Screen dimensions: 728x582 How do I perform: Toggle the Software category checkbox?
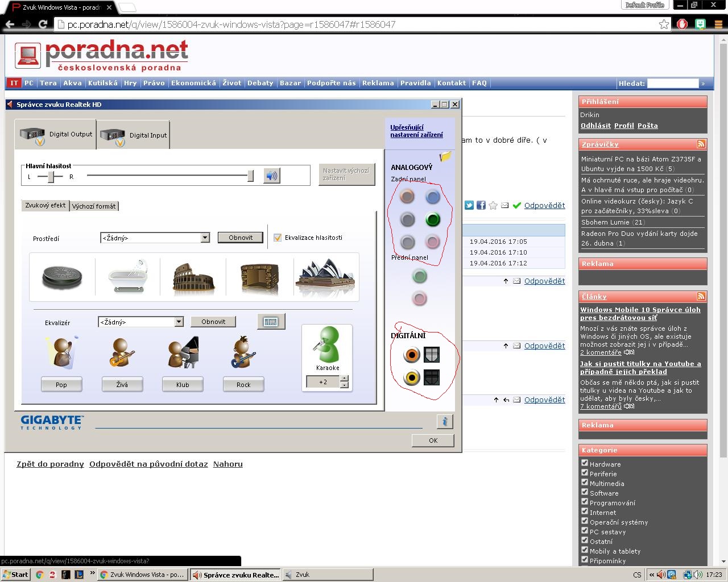tap(584, 492)
